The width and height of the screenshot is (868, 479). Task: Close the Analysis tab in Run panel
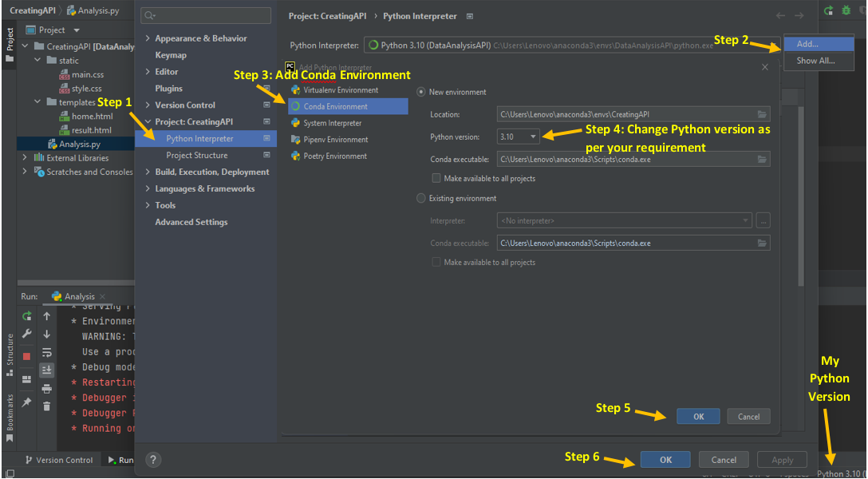point(102,297)
